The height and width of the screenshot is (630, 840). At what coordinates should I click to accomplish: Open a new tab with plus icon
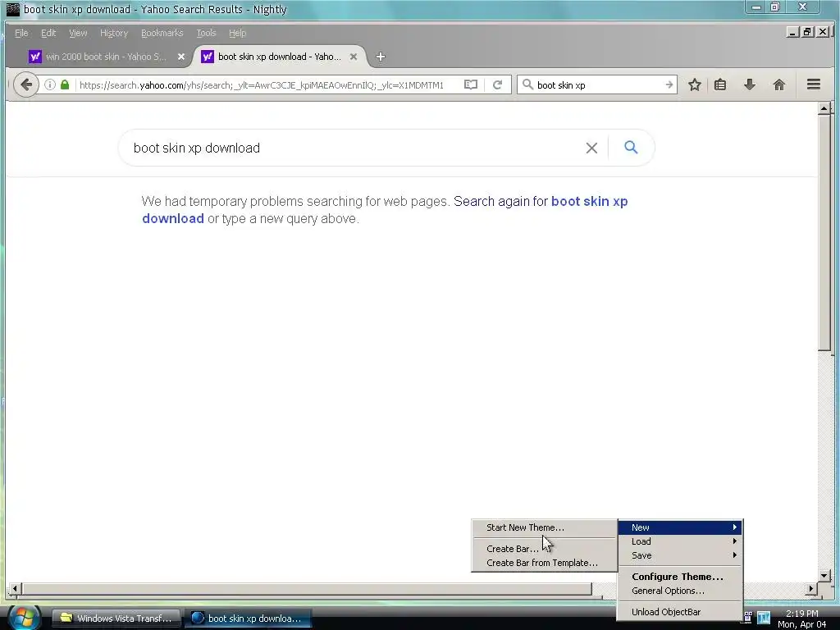[x=381, y=57]
